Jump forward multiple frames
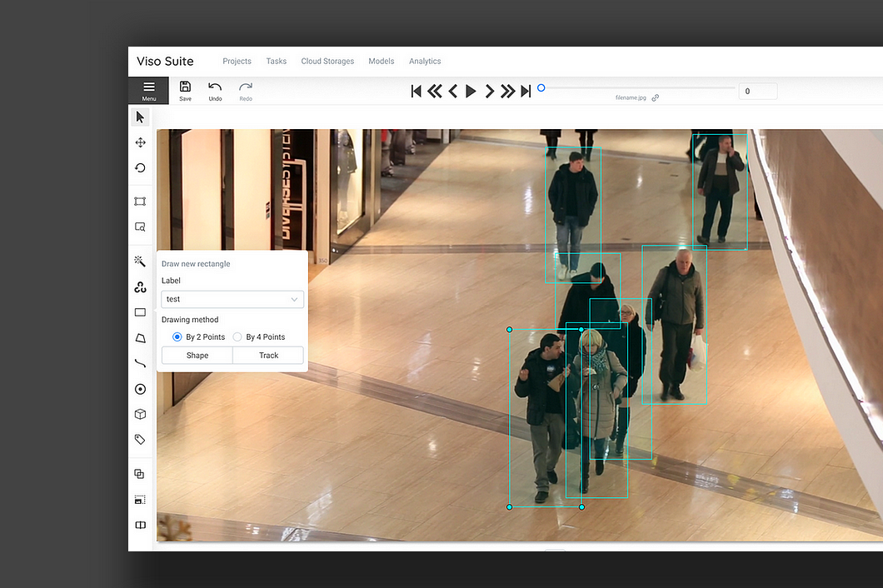Screen dimensions: 883x588 click(507, 91)
